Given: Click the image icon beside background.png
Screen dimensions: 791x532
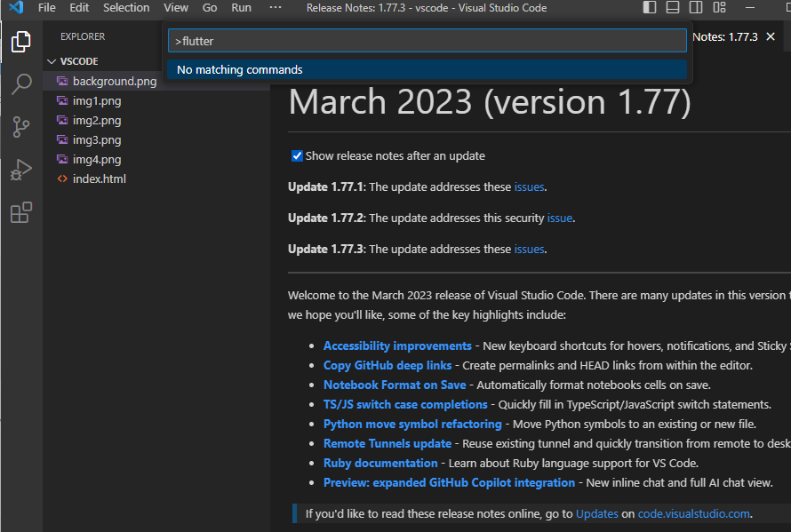Looking at the screenshot, I should pyautogui.click(x=62, y=81).
